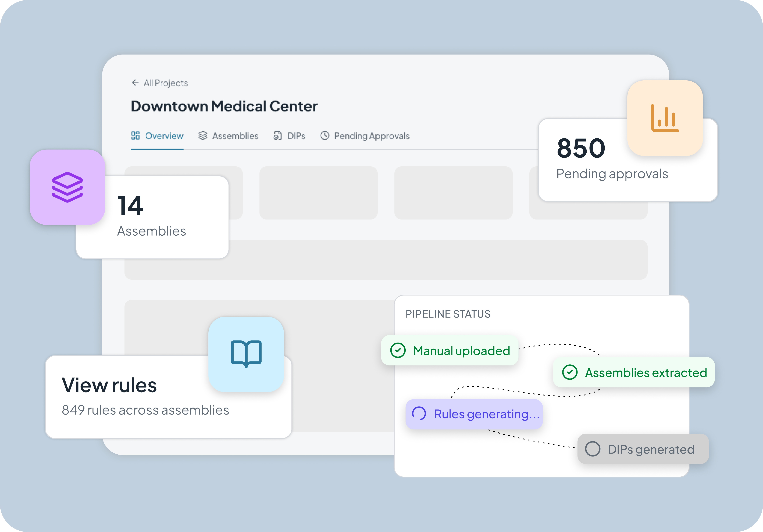Select the DIPs tab

[x=296, y=136]
